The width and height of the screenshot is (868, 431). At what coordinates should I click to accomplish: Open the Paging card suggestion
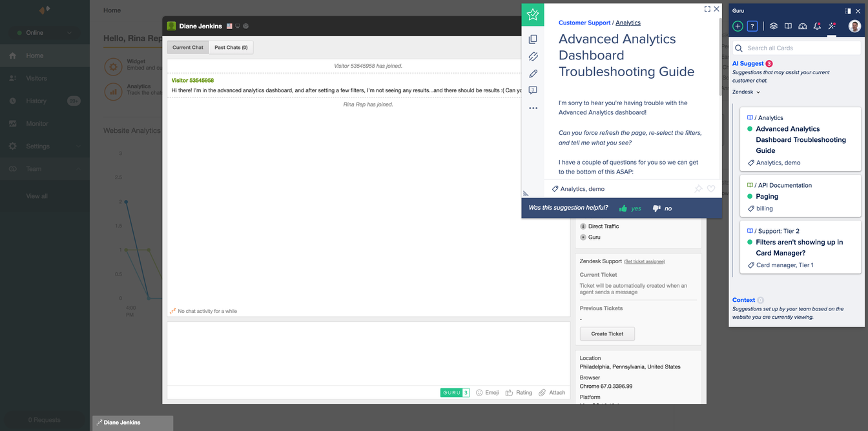801,196
